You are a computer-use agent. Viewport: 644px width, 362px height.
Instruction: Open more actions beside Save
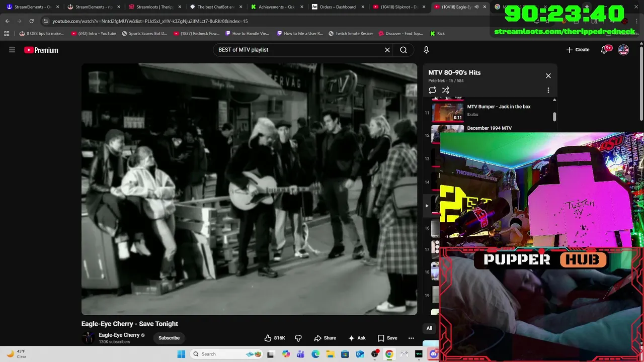coord(411,338)
